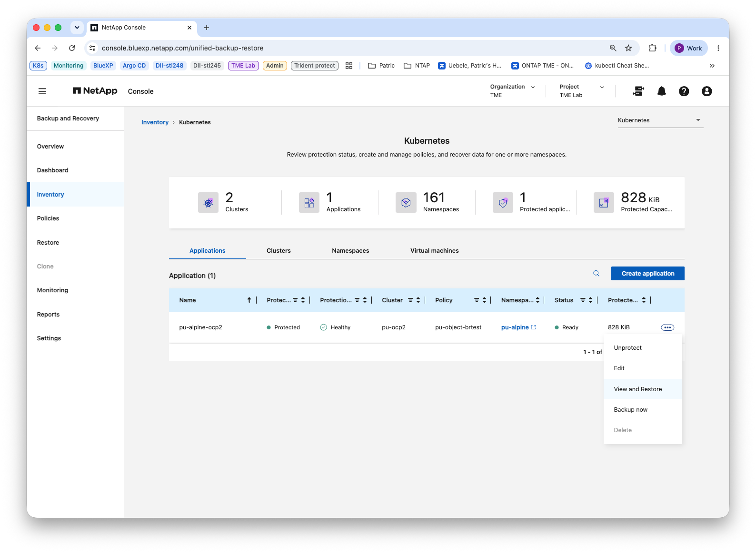Open the Patric bookmarks folder
Image resolution: width=756 pixels, height=553 pixels.
[x=381, y=66]
